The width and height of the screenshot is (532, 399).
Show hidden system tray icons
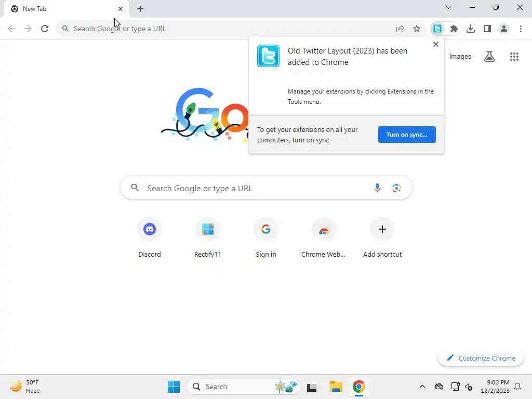(422, 387)
